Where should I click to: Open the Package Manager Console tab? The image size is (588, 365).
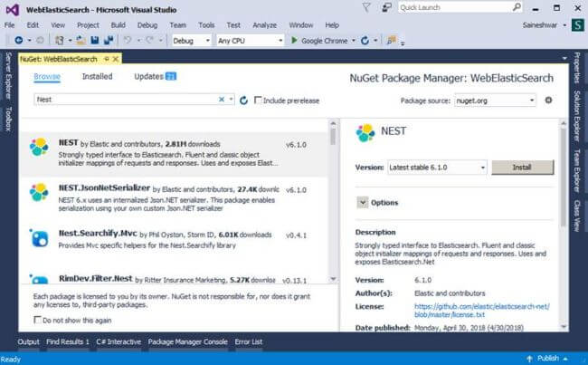coord(187,341)
